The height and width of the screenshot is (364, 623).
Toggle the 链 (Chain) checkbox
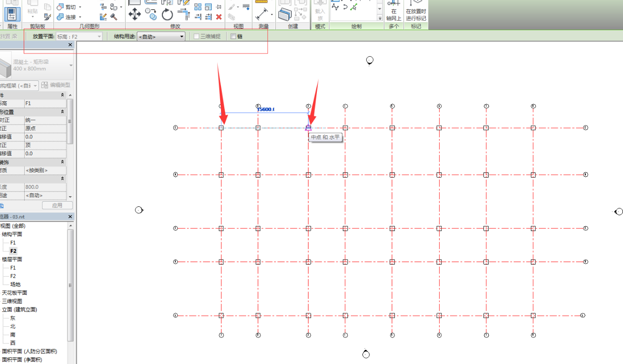pyautogui.click(x=234, y=36)
